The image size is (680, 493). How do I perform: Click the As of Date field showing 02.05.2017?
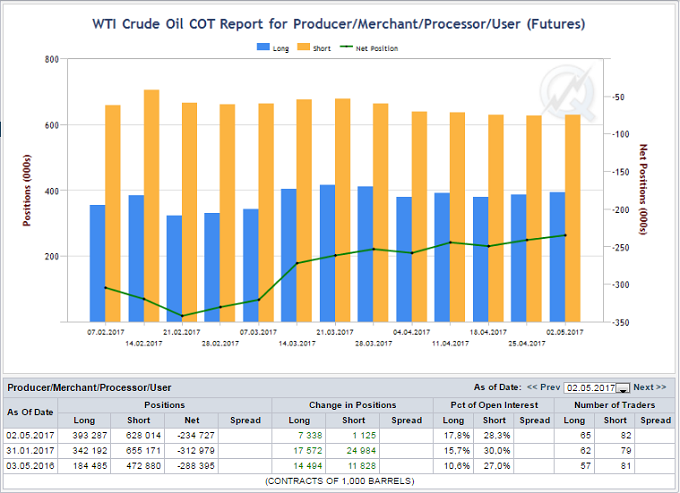tap(591, 388)
